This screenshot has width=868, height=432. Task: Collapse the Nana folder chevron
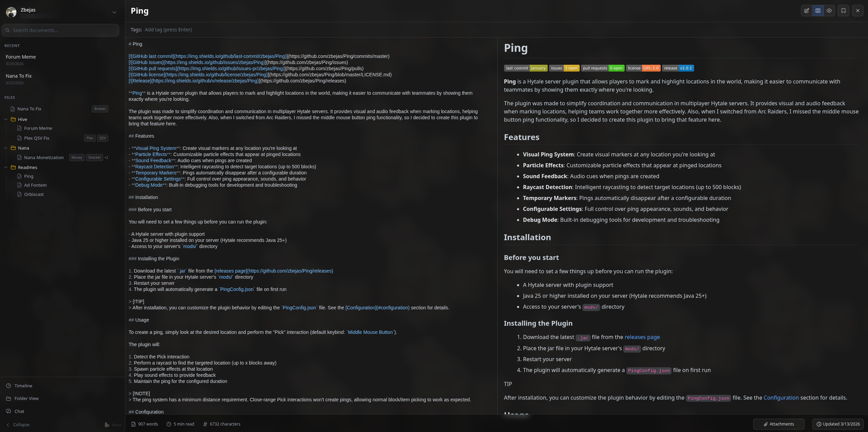pyautogui.click(x=6, y=148)
